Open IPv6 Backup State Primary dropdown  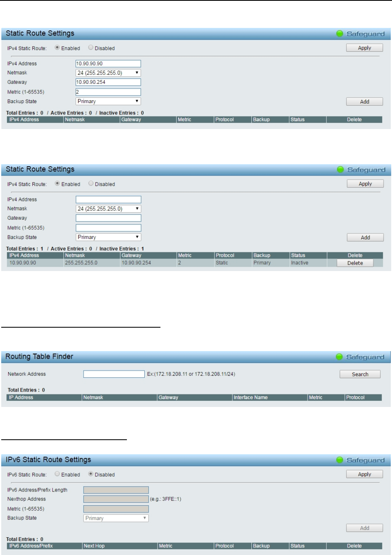116,518
